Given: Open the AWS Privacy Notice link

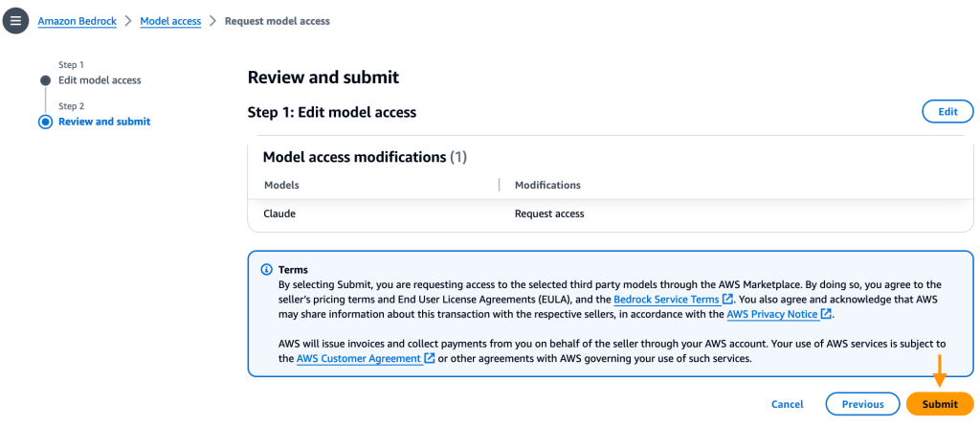Looking at the screenshot, I should (x=771, y=314).
